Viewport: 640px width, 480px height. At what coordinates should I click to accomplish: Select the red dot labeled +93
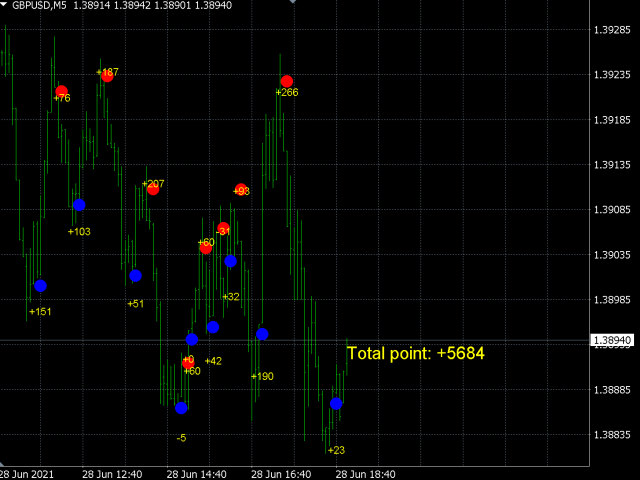[241, 190]
